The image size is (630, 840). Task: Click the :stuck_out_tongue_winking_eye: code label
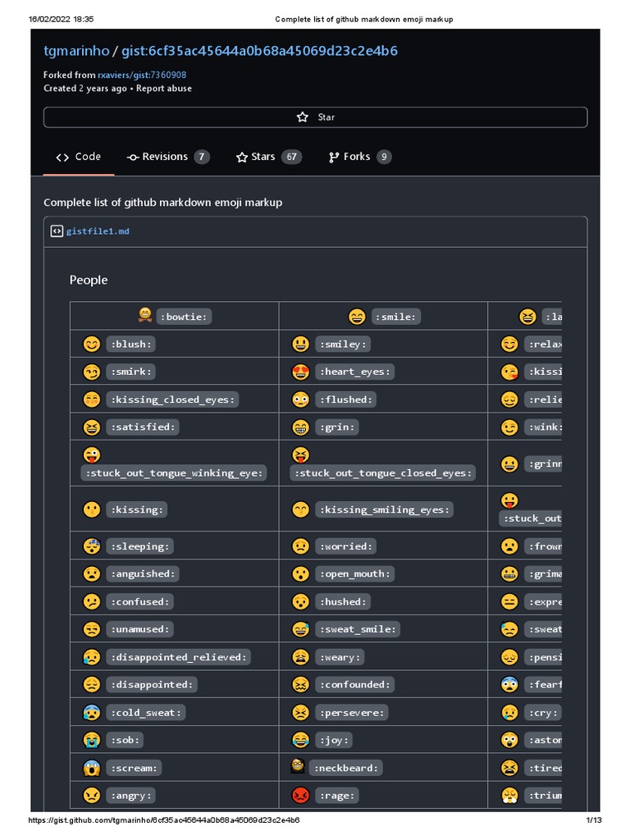point(174,473)
